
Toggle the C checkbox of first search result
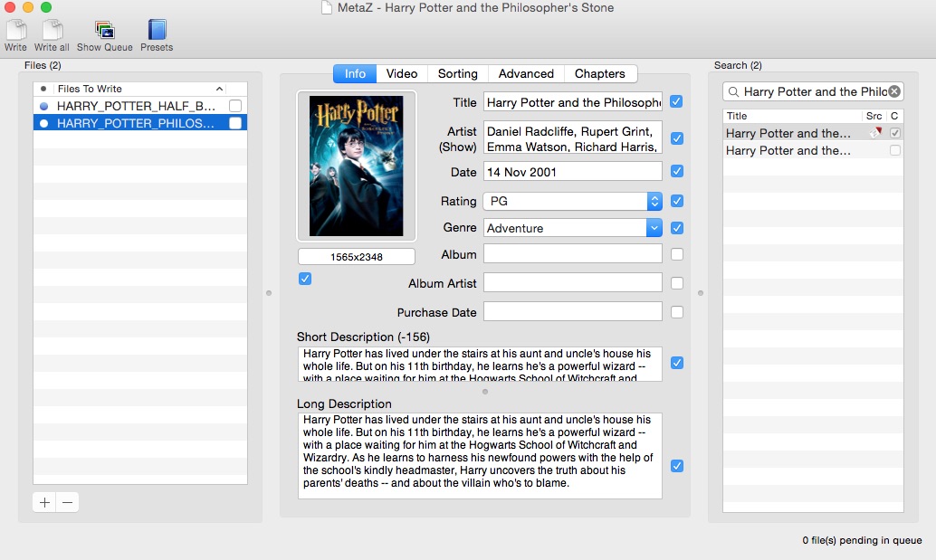894,133
